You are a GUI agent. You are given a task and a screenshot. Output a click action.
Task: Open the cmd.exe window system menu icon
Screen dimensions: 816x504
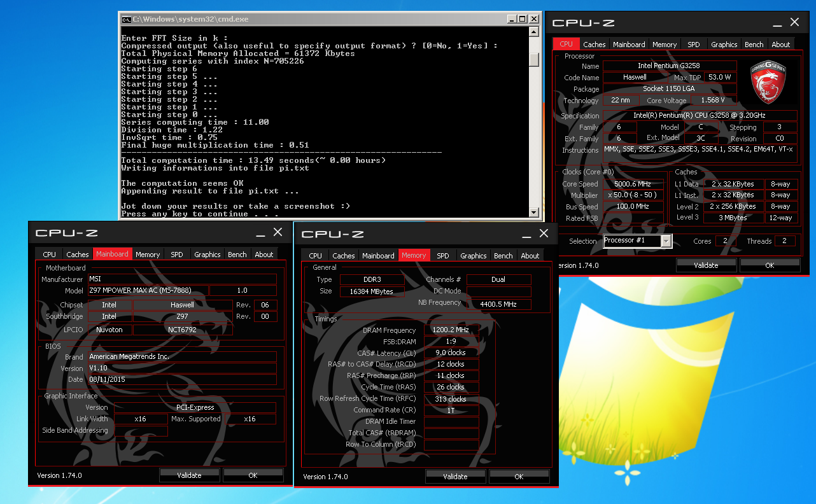[127, 19]
